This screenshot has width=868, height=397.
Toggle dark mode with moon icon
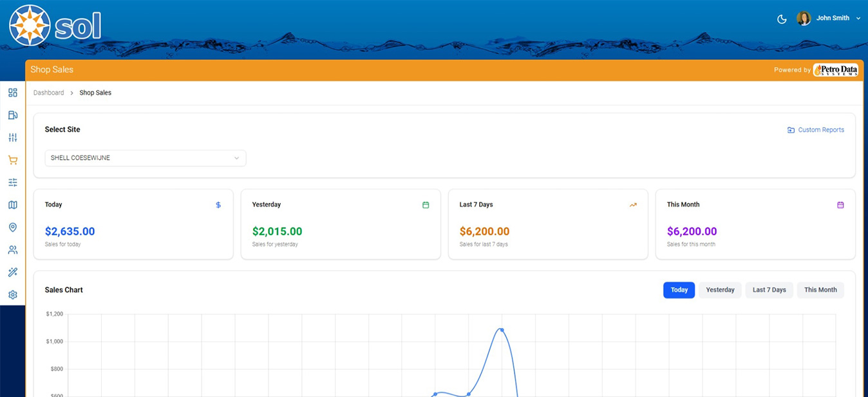coord(782,19)
